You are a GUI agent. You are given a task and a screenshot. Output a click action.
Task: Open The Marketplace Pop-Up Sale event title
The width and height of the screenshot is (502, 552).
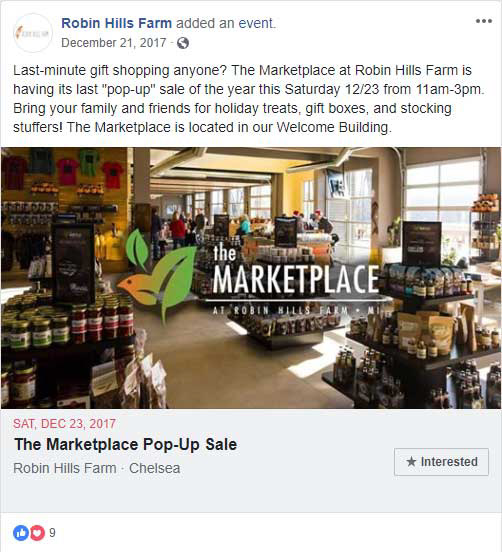point(126,444)
